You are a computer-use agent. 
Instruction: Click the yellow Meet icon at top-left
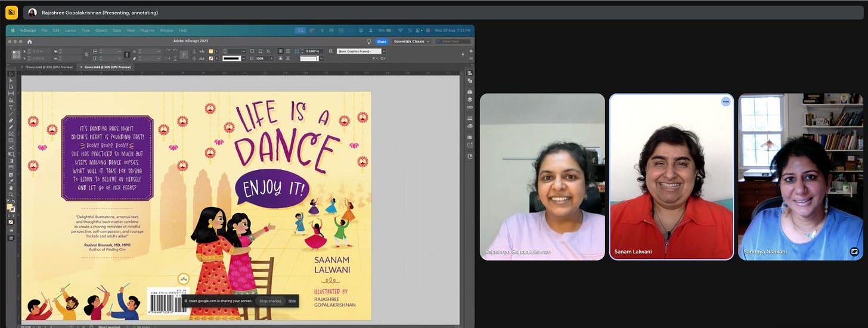[x=11, y=12]
